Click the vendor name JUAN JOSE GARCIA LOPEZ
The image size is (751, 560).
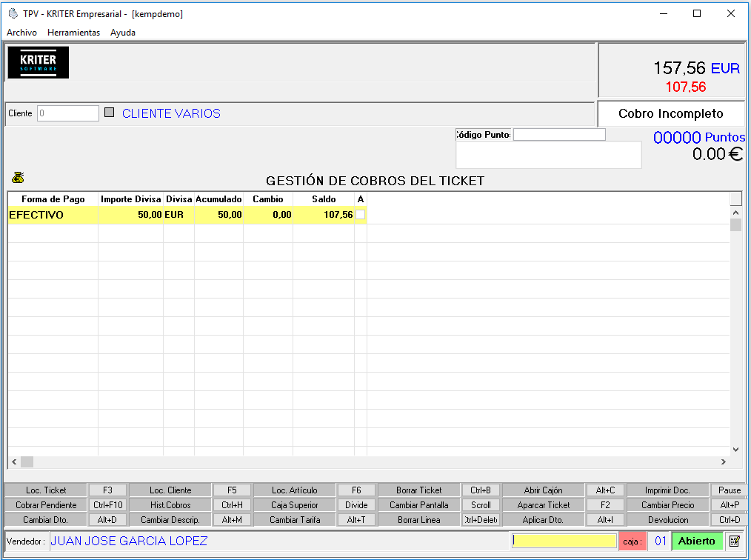pos(129,541)
